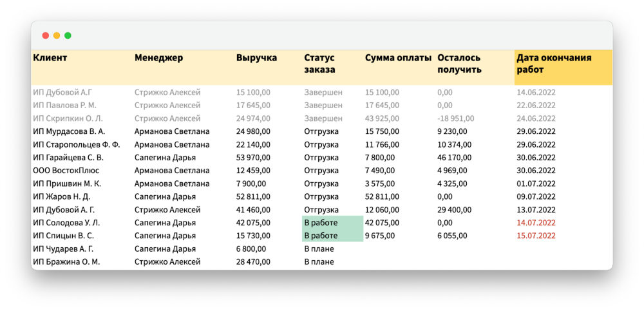Select red date 14.07.2022
Screen dimensions: 644x311
(x=536, y=223)
